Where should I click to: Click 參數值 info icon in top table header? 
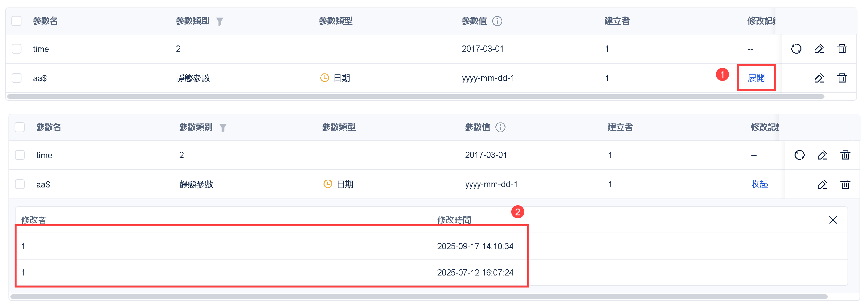[x=497, y=21]
